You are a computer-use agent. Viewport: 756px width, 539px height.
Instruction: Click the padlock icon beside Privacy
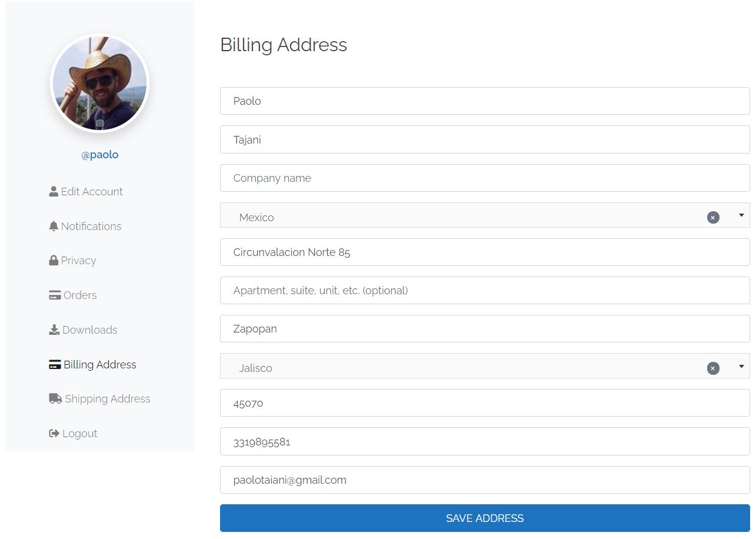coord(54,260)
